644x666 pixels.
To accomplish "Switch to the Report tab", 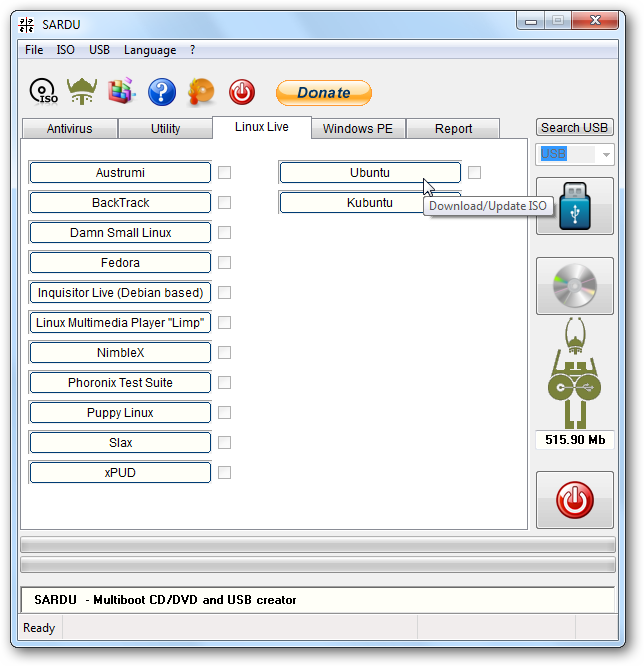I will (453, 129).
